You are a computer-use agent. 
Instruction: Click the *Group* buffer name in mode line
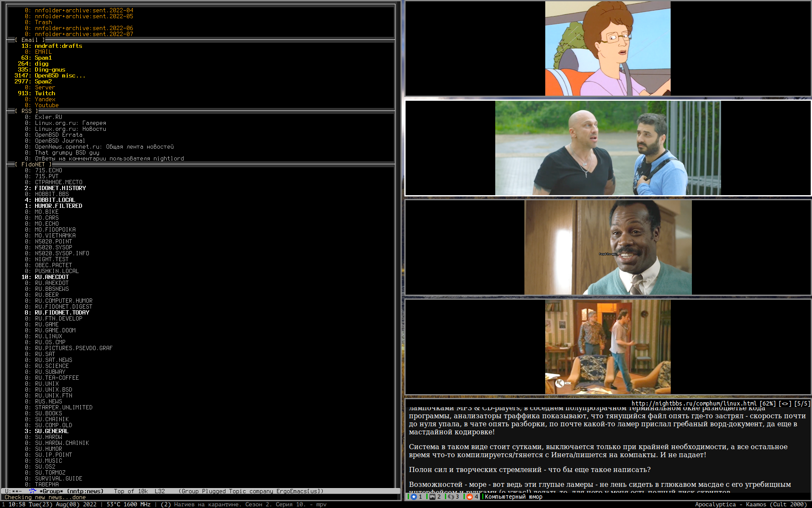51,491
